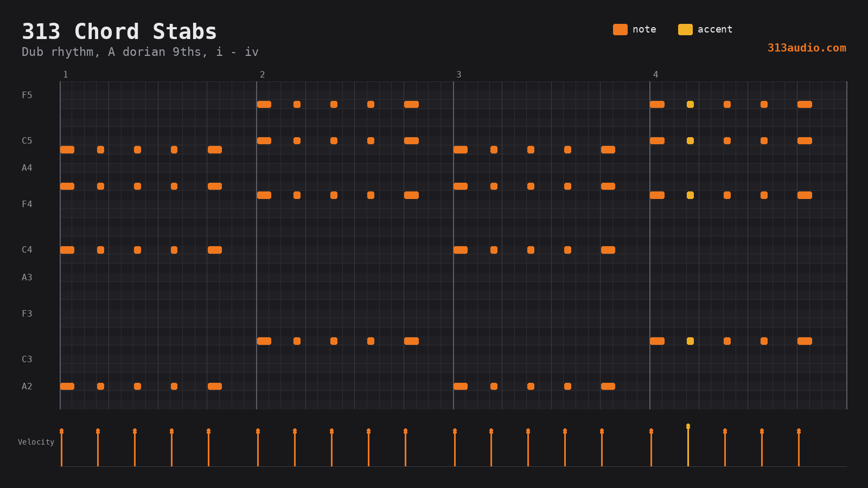Click the 313 Chord Stabs title
868x488 pixels.
(119, 31)
